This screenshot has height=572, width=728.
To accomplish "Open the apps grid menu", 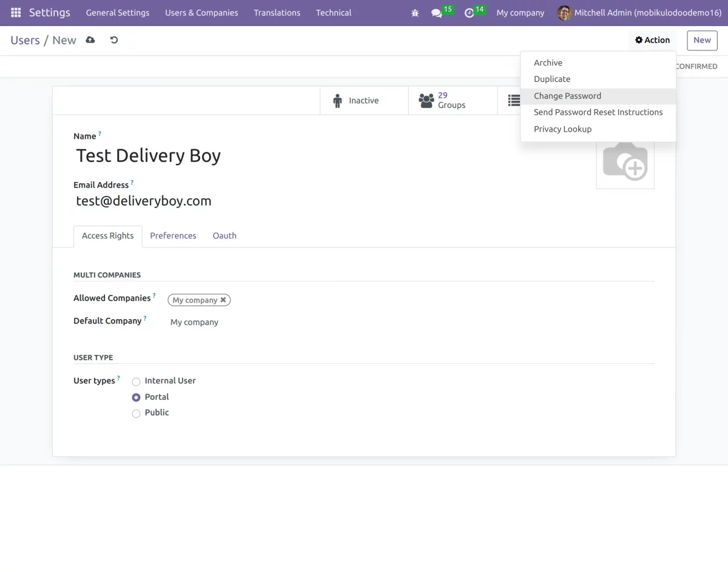I will 15,12.
